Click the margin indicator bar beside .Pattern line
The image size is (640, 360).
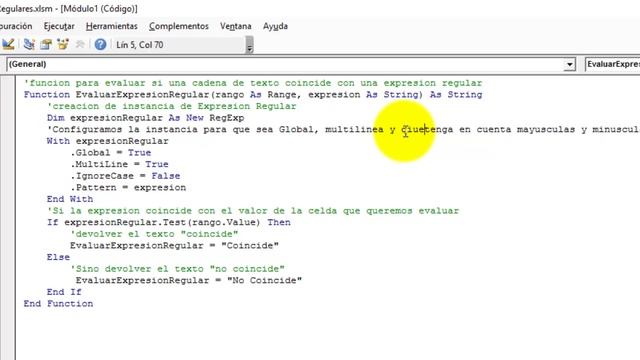8,188
